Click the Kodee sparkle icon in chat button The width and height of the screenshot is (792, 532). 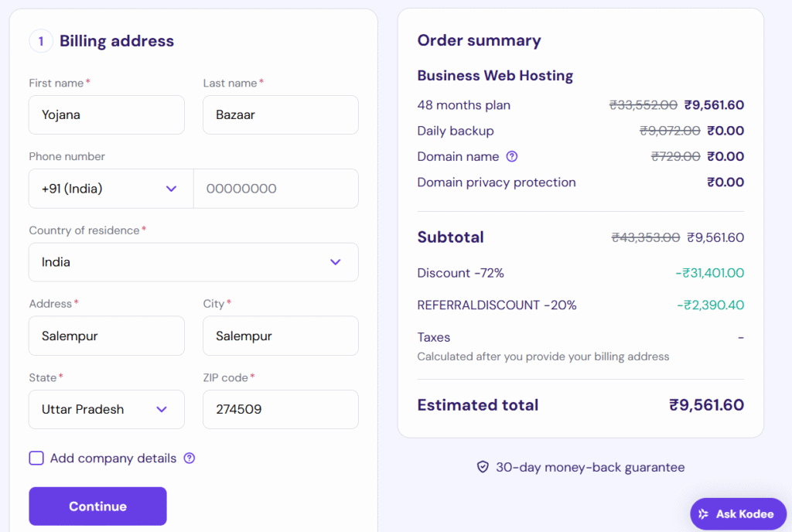703,514
